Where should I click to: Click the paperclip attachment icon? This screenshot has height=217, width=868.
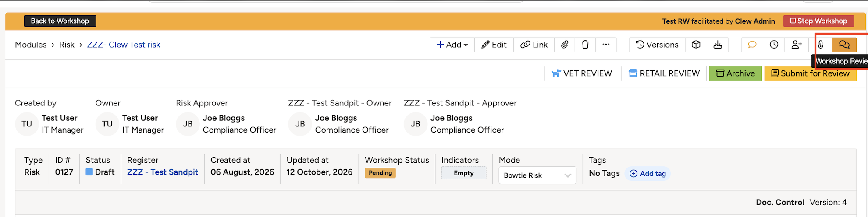pyautogui.click(x=565, y=45)
